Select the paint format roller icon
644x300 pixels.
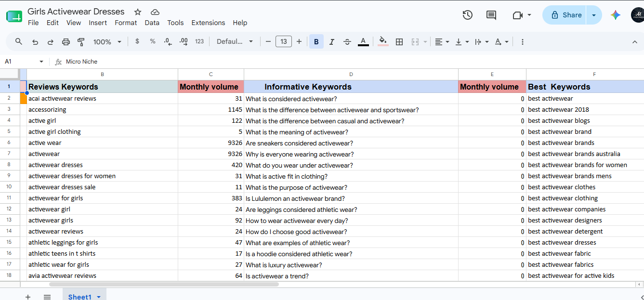click(x=81, y=42)
